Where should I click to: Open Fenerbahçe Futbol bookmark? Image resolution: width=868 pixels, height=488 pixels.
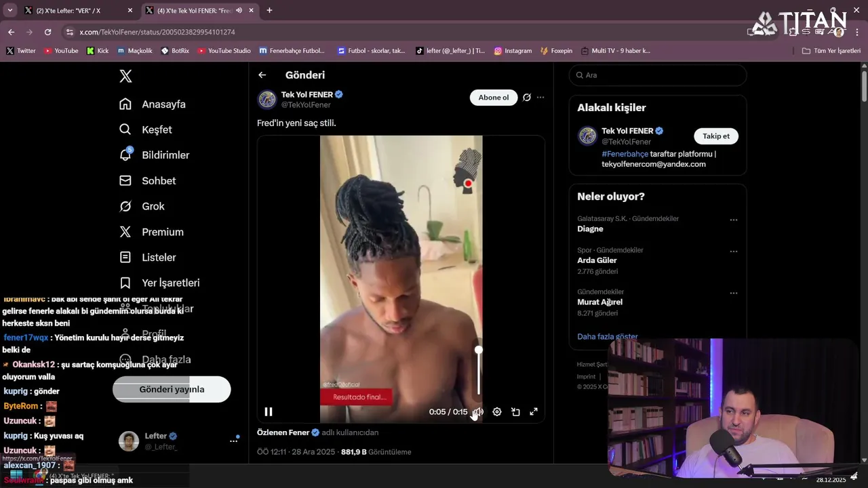point(292,51)
